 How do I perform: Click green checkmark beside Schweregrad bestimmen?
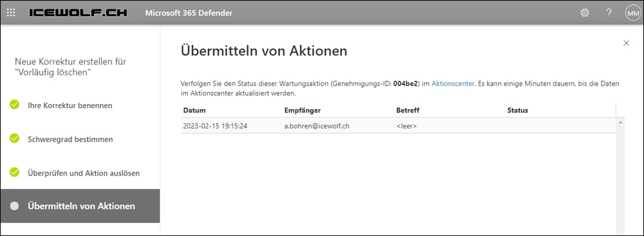(x=14, y=138)
